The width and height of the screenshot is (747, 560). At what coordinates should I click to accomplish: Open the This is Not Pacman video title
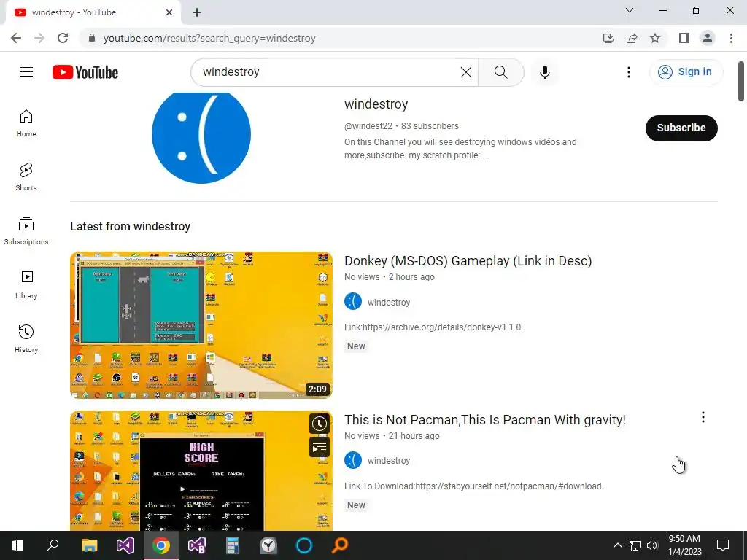484,420
